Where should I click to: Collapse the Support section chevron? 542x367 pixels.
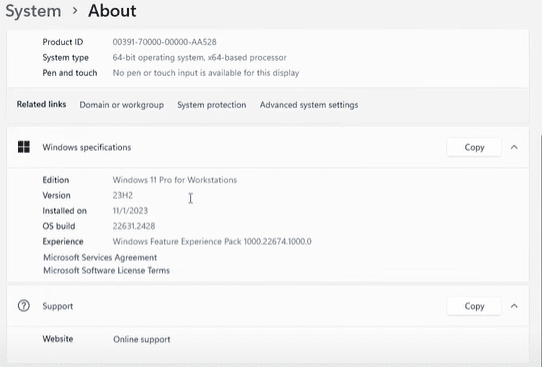[x=514, y=306]
